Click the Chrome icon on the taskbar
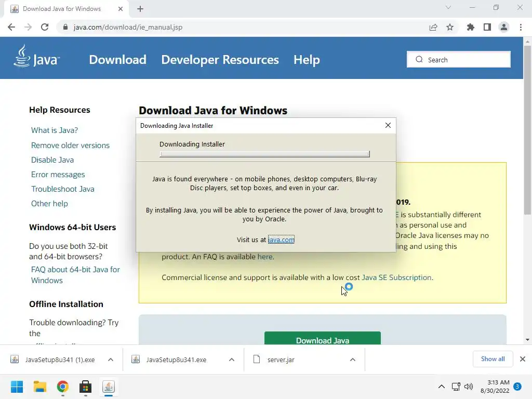The image size is (532, 399). [x=63, y=387]
